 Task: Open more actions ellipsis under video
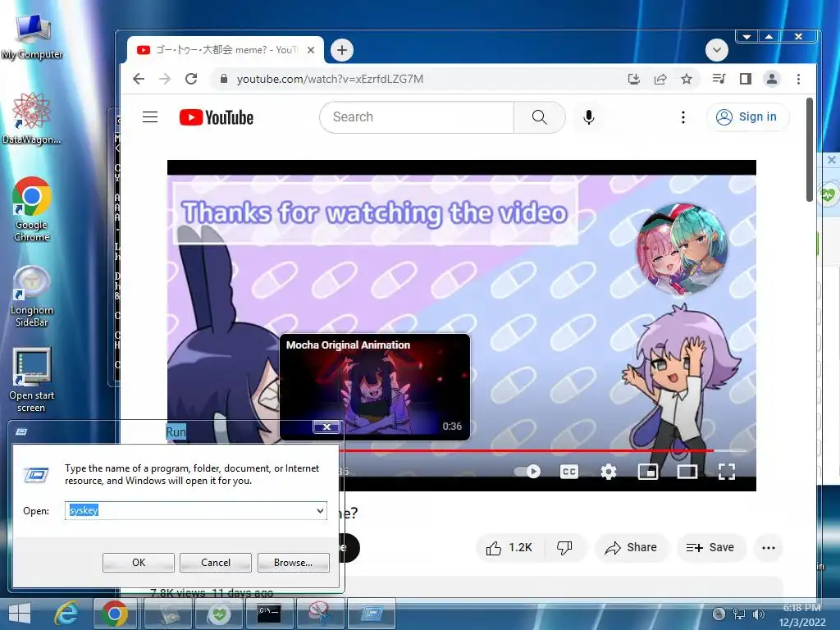point(769,547)
